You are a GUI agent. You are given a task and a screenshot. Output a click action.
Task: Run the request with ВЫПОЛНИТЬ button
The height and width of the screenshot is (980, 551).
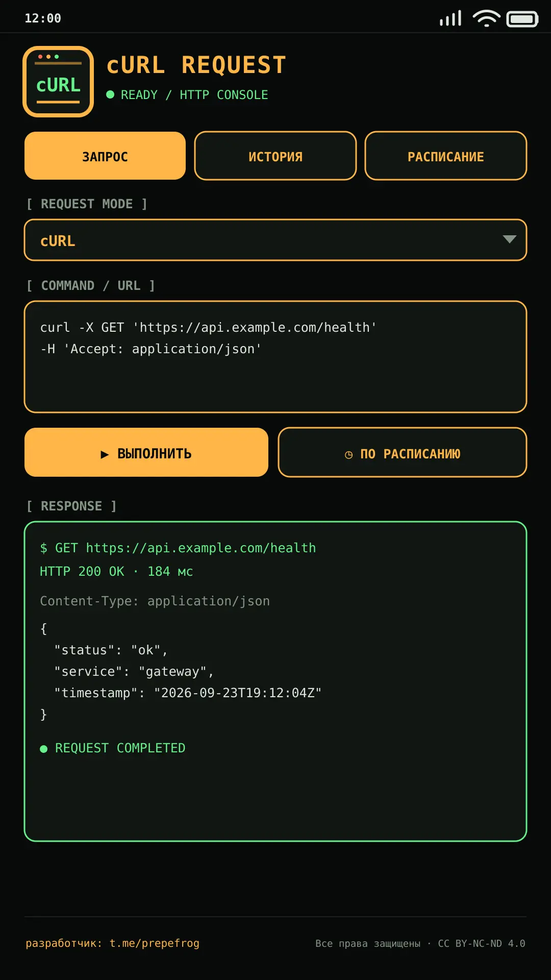146,452
